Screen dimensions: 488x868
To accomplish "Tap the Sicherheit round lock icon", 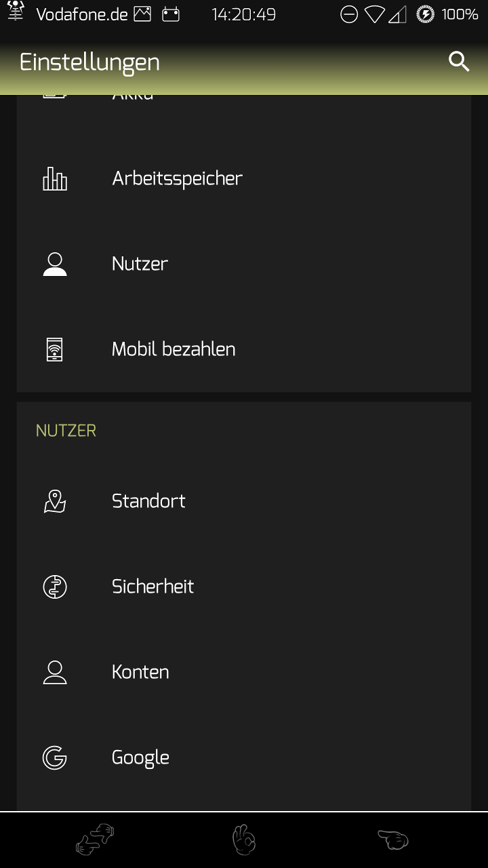I will tap(55, 587).
